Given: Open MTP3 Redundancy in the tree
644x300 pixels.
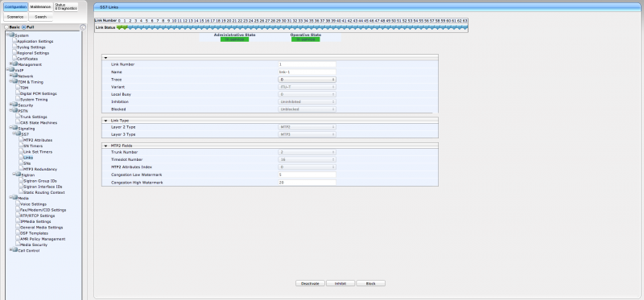Looking at the screenshot, I should pos(40,169).
